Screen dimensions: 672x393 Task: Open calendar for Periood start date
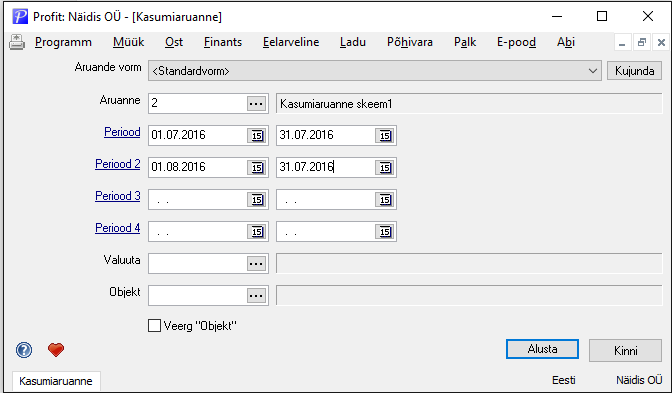257,135
